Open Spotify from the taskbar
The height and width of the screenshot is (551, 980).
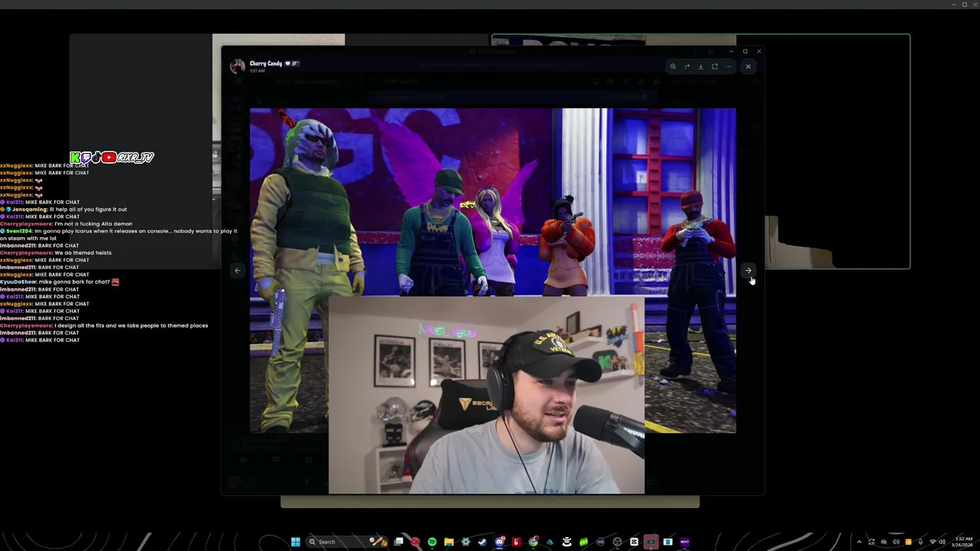(x=432, y=542)
